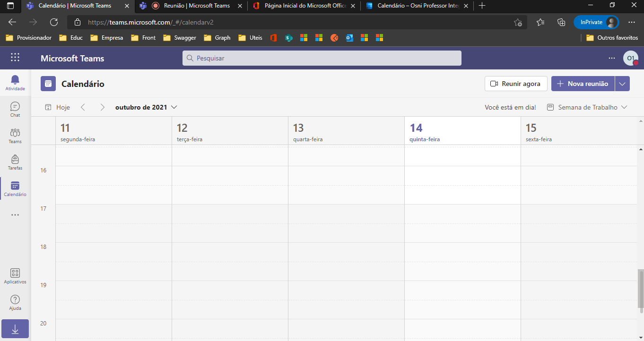Open the Swagger bookmarks folder
The image size is (644, 341).
[179, 38]
